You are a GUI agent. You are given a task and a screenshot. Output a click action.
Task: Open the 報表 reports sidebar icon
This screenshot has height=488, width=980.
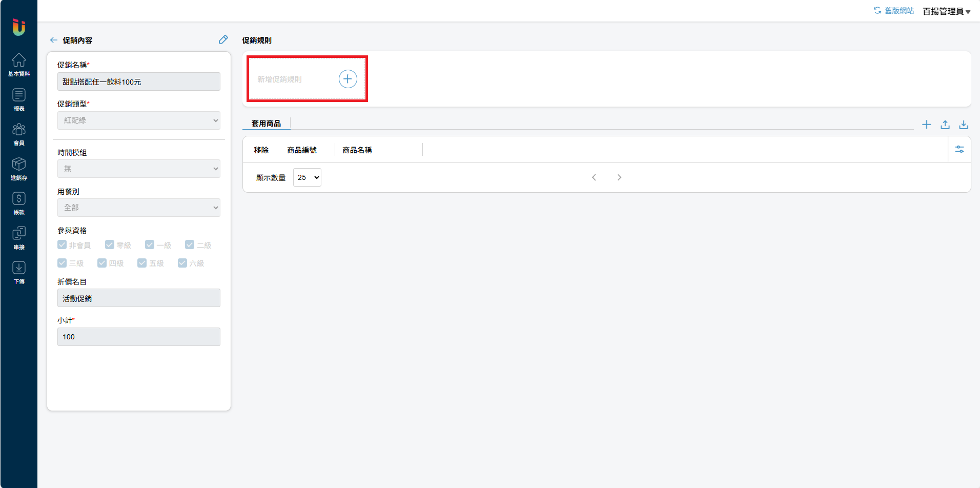coord(19,99)
